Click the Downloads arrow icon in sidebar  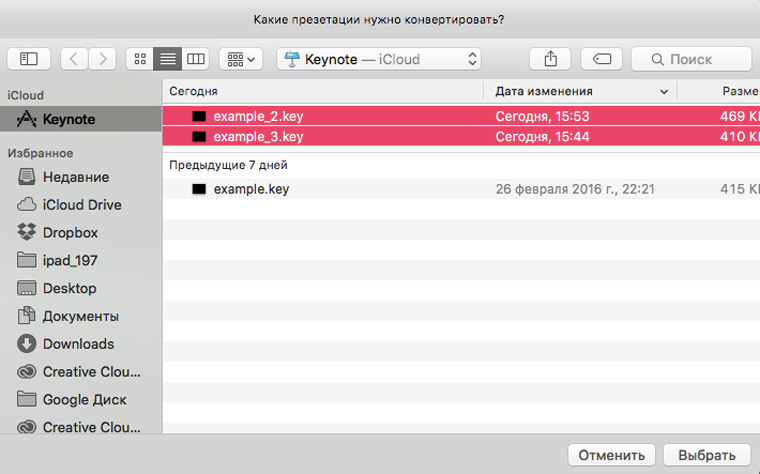(27, 344)
